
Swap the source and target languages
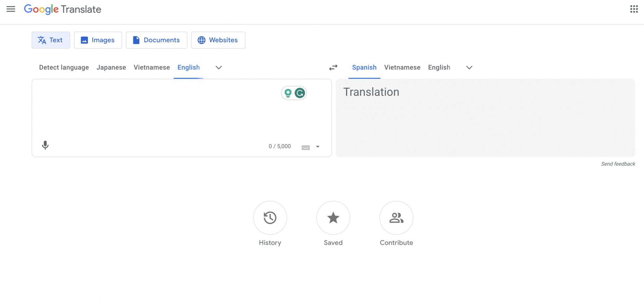point(333,67)
